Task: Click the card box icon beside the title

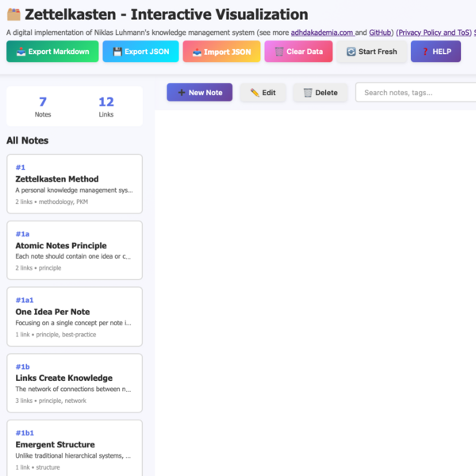Action: [13, 14]
